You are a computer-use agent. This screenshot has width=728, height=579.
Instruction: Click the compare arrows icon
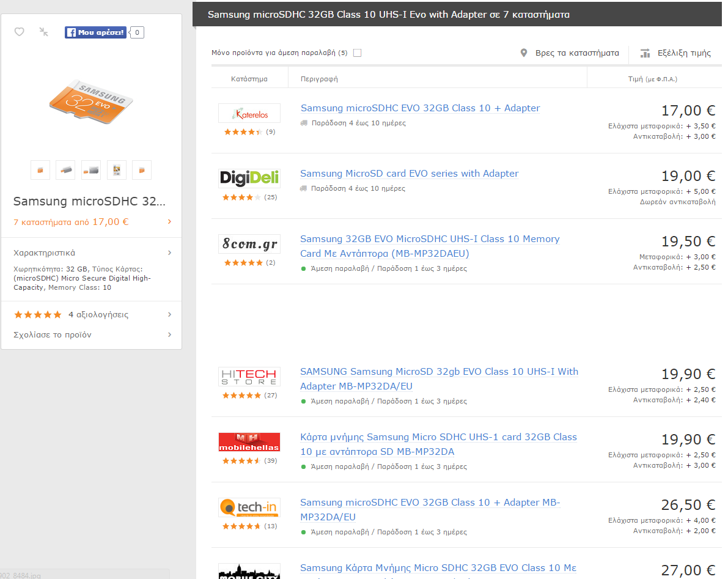click(x=43, y=32)
